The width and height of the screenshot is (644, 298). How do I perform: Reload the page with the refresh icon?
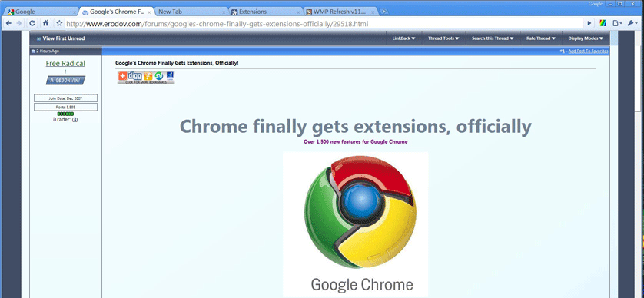click(x=32, y=23)
